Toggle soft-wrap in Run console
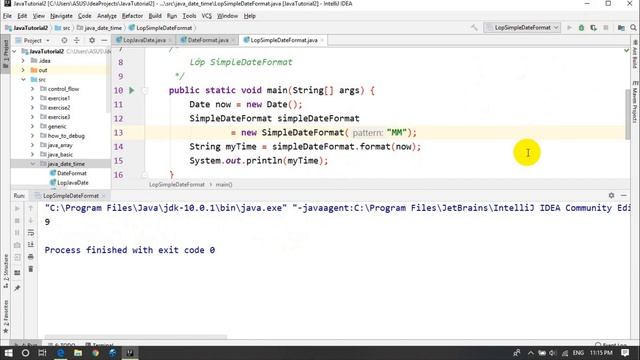 pyautogui.click(x=31, y=232)
